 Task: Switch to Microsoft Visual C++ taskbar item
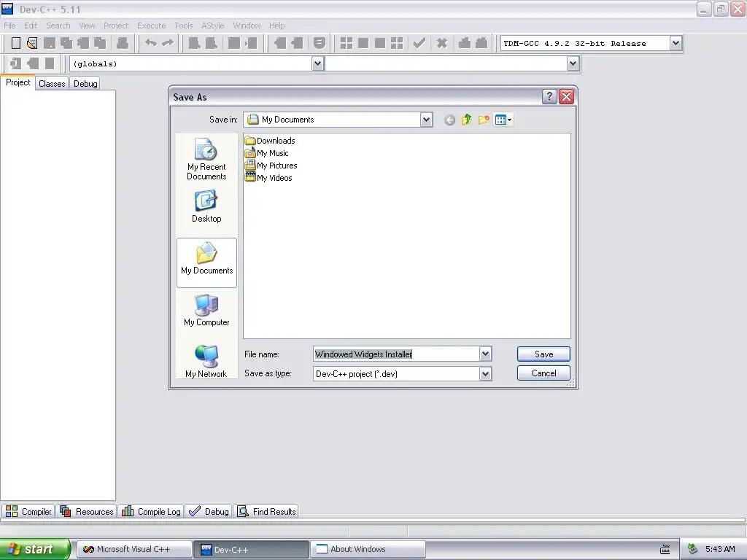134,549
